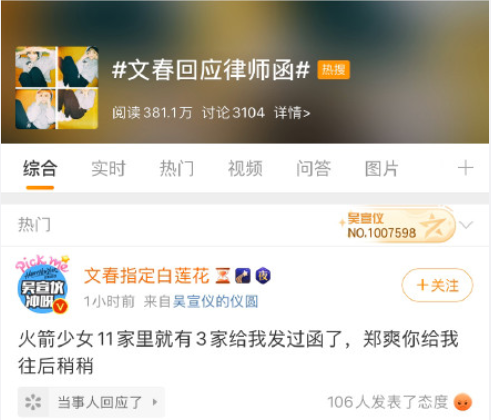
Task: Tap the horse medal badge beside username
Action: point(243,276)
